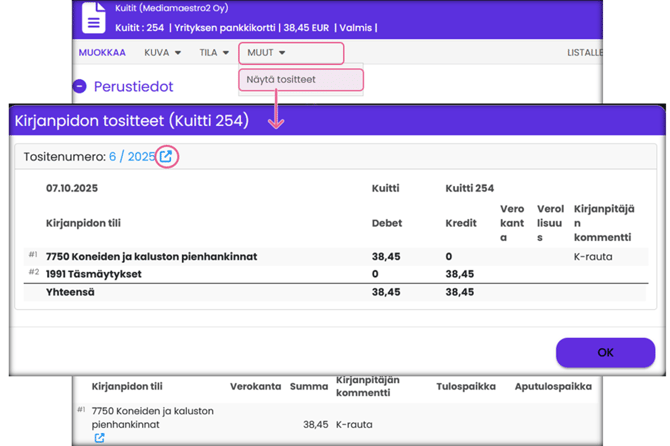Open the MUUT dropdown menu
Screen dimensions: 670x446
[x=266, y=53]
